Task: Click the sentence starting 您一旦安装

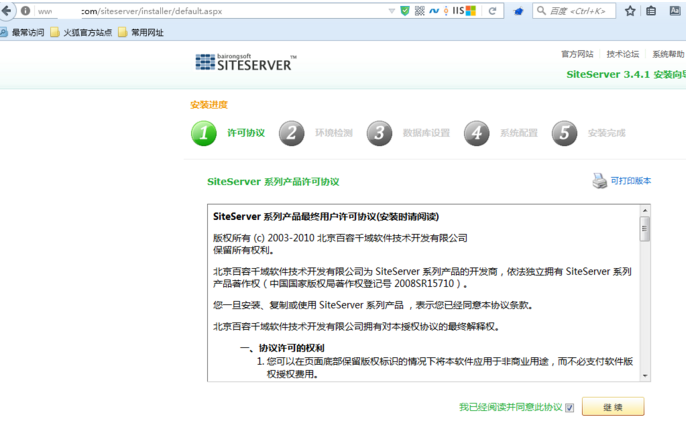Action: pyautogui.click(x=373, y=305)
